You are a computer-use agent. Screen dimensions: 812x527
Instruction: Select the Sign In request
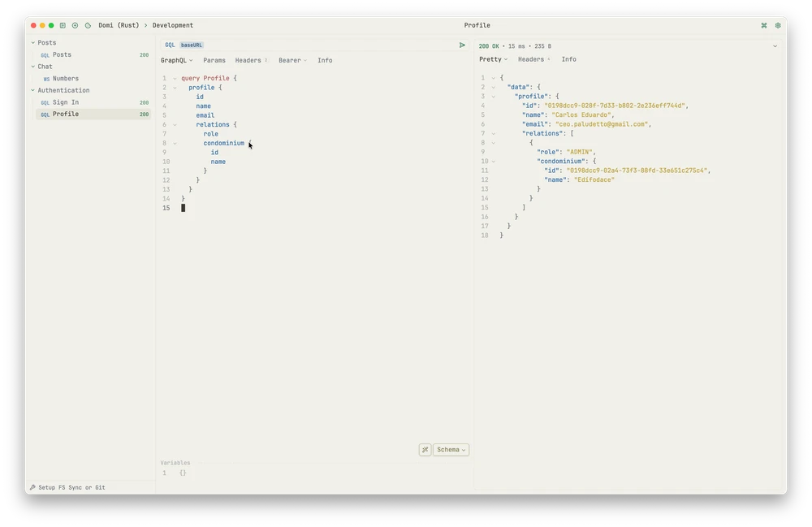point(93,102)
